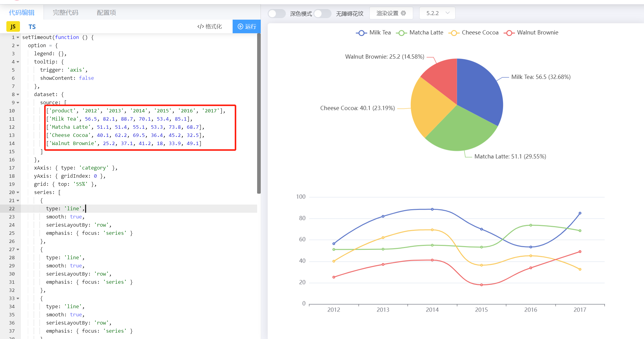Toggle Matcha Latte legend marker
Screen dimensions: 644x339
(401, 33)
